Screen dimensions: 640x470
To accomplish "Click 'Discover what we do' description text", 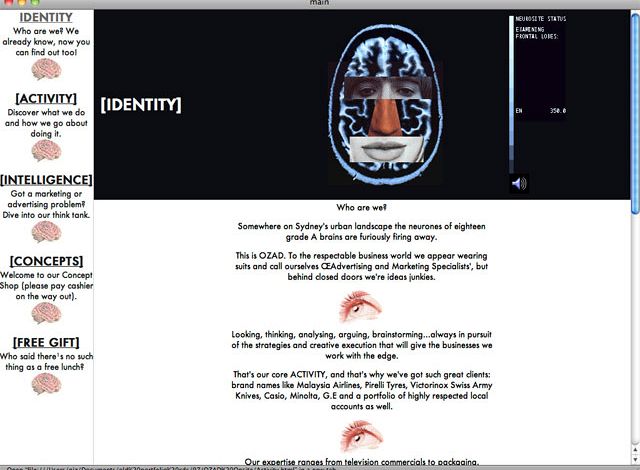I will (46, 123).
